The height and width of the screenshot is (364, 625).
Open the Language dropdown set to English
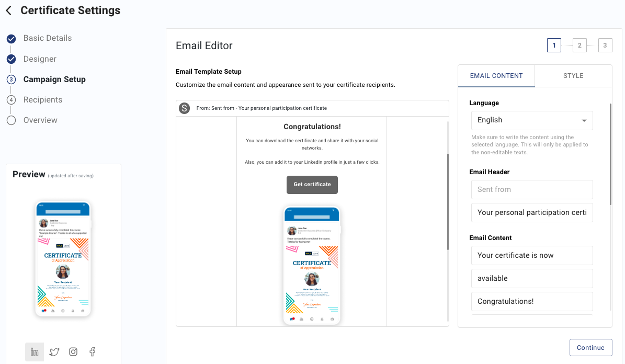pos(532,120)
